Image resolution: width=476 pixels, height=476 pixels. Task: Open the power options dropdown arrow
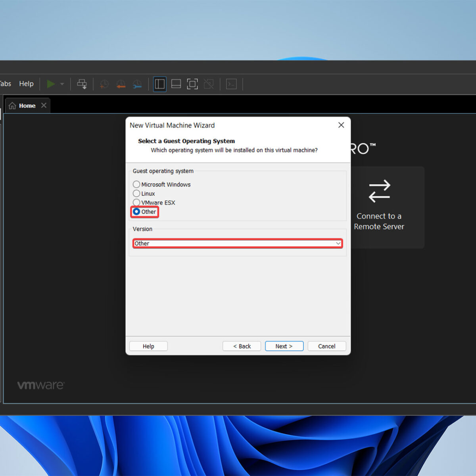(x=62, y=84)
